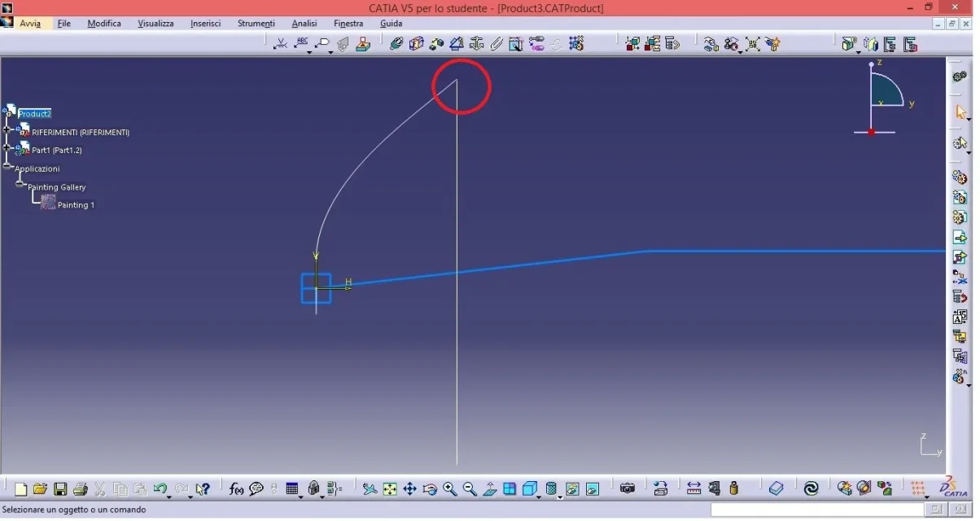The height and width of the screenshot is (521, 980).
Task: Open the formula f(x) tool
Action: [236, 489]
